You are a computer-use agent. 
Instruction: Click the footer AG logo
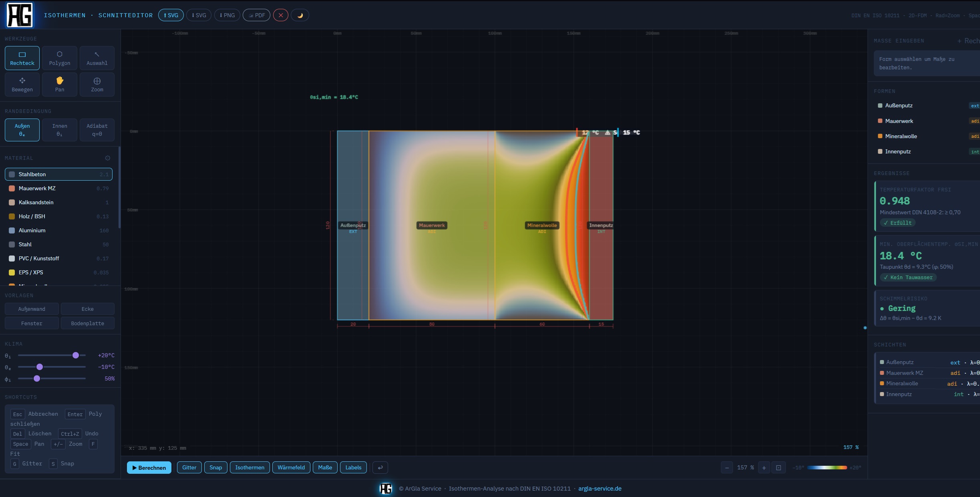coord(386,489)
